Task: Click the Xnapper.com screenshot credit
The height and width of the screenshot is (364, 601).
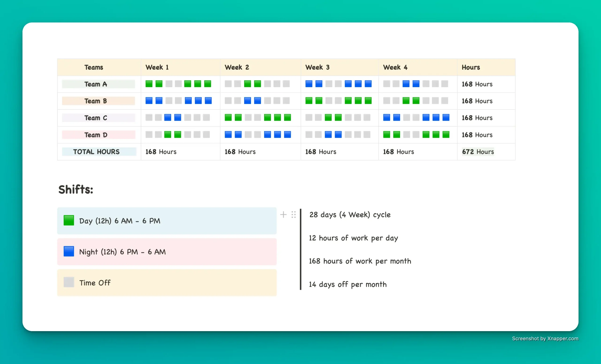Action: pos(545,339)
